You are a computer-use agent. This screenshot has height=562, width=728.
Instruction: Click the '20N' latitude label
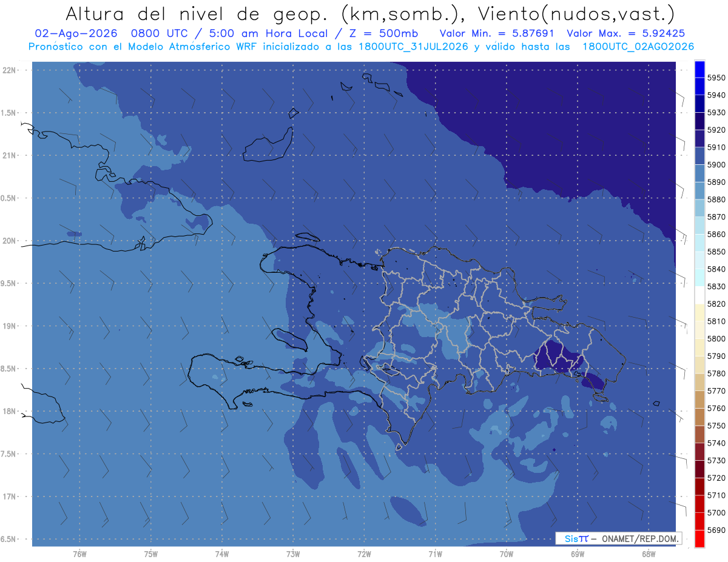[9, 241]
